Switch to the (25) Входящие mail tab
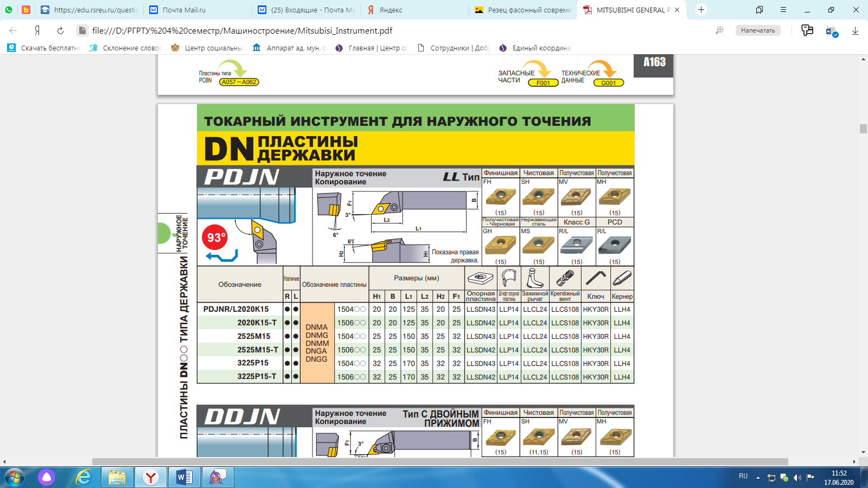Image resolution: width=868 pixels, height=488 pixels. pyautogui.click(x=307, y=10)
